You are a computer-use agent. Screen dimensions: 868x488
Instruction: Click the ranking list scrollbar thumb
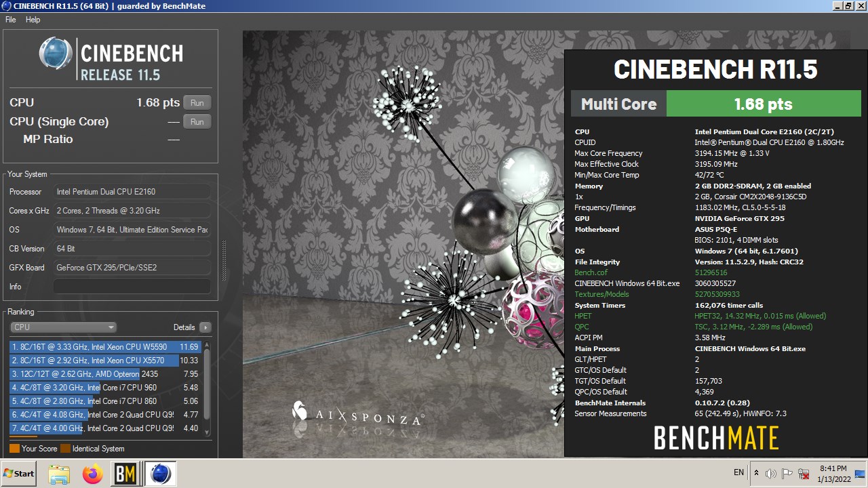207,384
